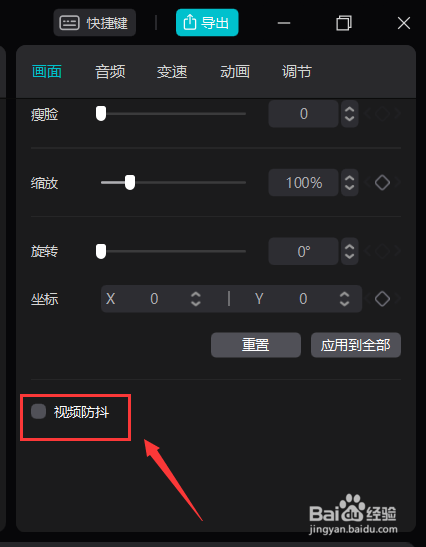The image size is (426, 547).
Task: Click the 重置 button
Action: 256,345
